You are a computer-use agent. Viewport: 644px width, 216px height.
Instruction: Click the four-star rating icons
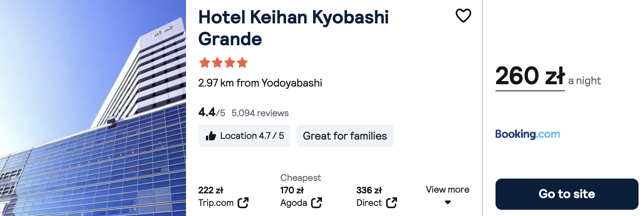pyautogui.click(x=224, y=62)
